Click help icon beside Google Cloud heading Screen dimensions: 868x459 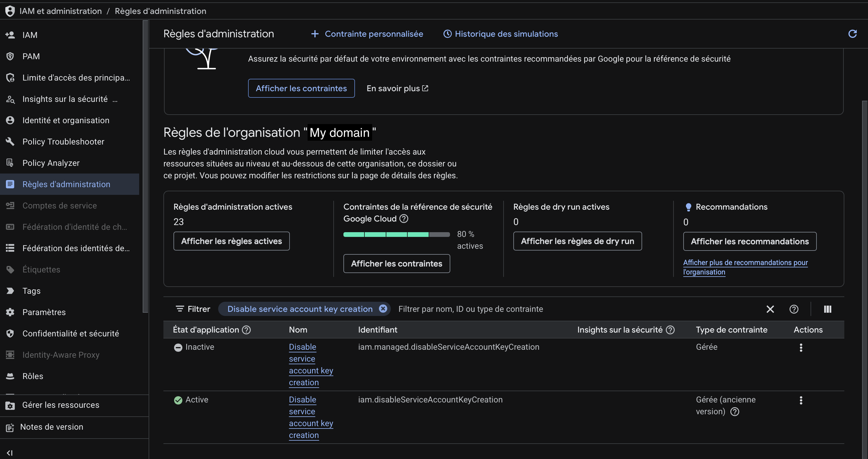coord(404,219)
